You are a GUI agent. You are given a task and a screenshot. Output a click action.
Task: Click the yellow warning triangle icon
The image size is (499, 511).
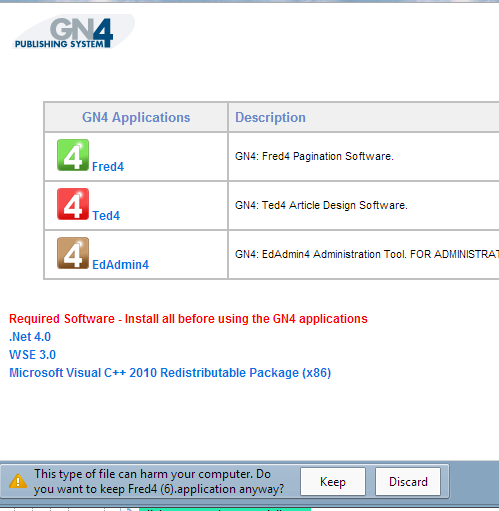coord(18,481)
